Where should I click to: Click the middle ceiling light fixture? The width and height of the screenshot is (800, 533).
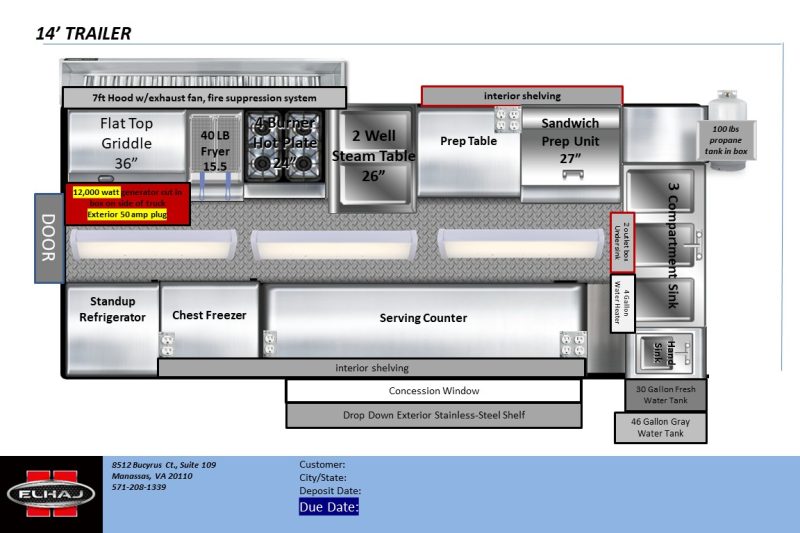(334, 246)
